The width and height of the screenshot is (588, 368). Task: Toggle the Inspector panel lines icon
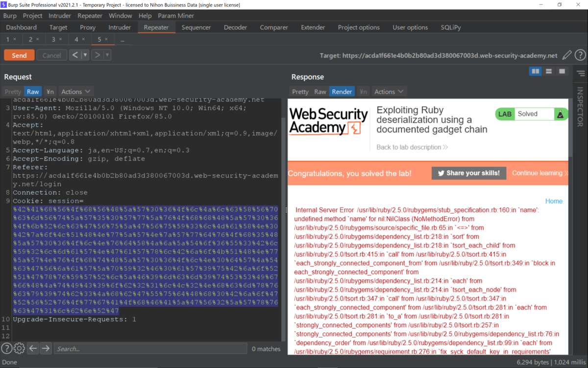pyautogui.click(x=581, y=74)
